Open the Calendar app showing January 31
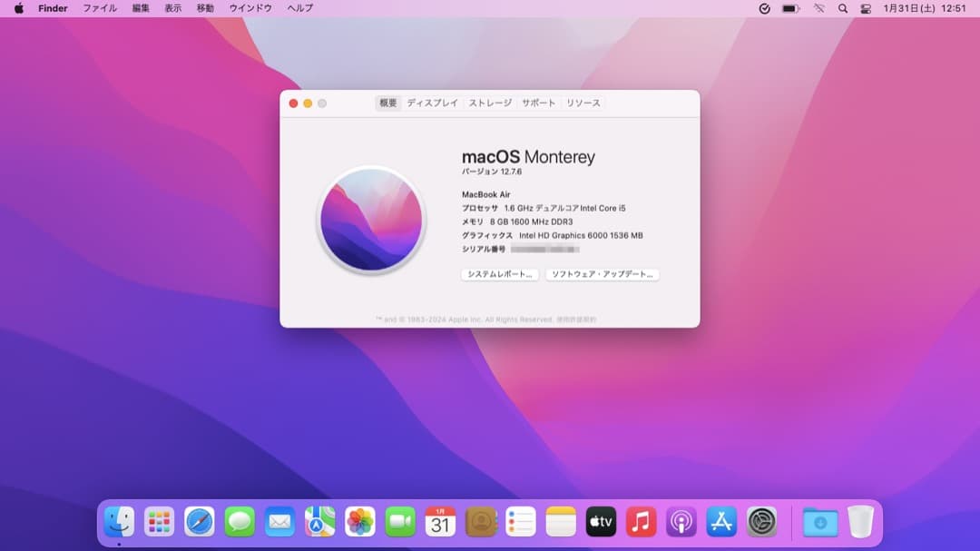Image resolution: width=980 pixels, height=551 pixels. point(439,522)
